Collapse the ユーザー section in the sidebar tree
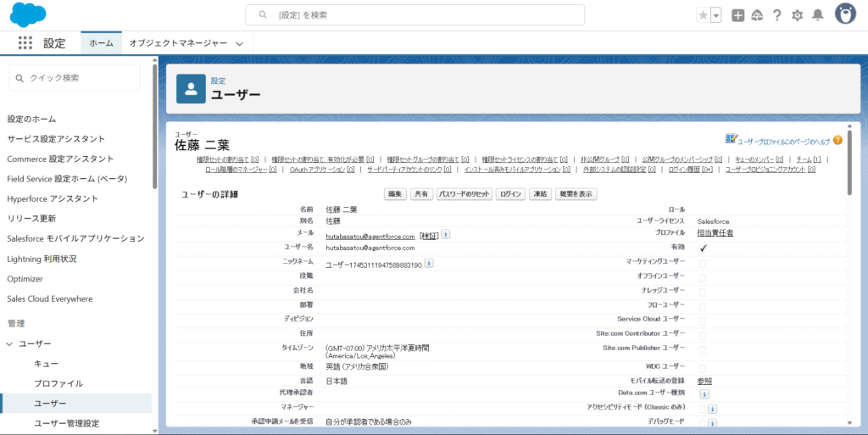The image size is (868, 435). tap(9, 344)
